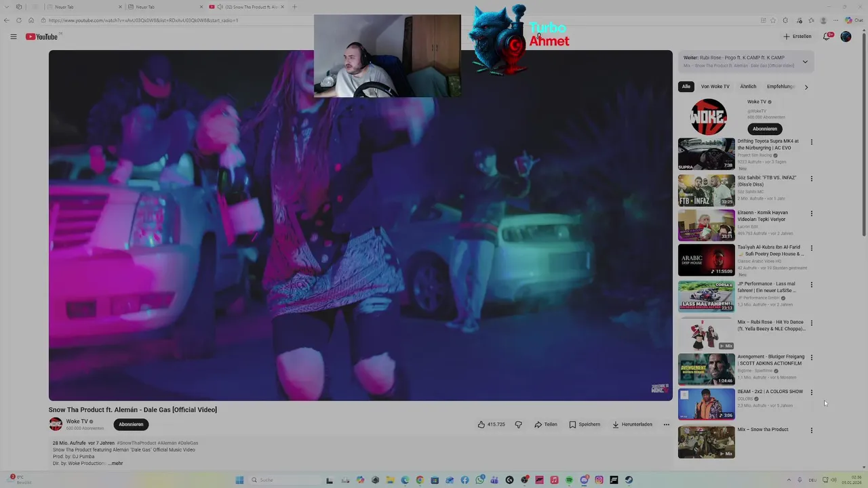Open Woke TV channel avatar below video
868x488 pixels.
pyautogui.click(x=56, y=424)
